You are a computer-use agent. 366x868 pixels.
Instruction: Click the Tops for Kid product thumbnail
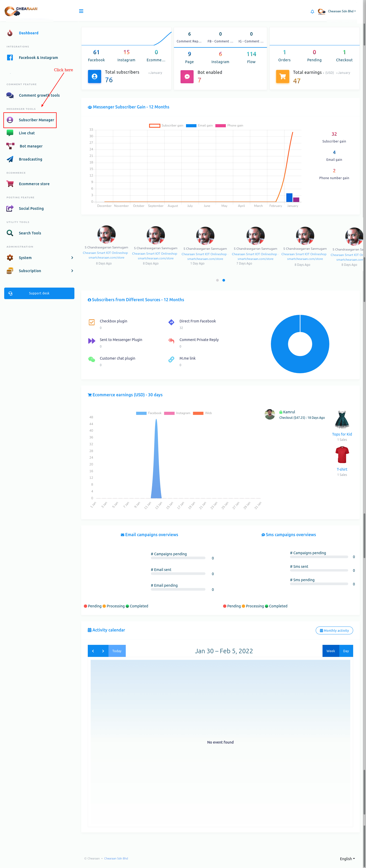[x=342, y=420]
